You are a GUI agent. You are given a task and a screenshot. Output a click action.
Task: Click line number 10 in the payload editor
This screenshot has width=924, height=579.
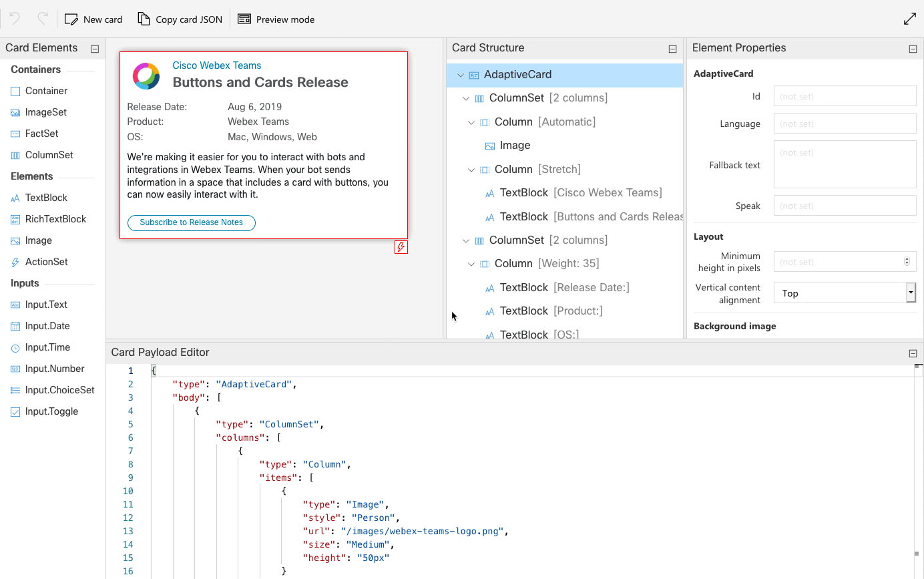pyautogui.click(x=128, y=491)
